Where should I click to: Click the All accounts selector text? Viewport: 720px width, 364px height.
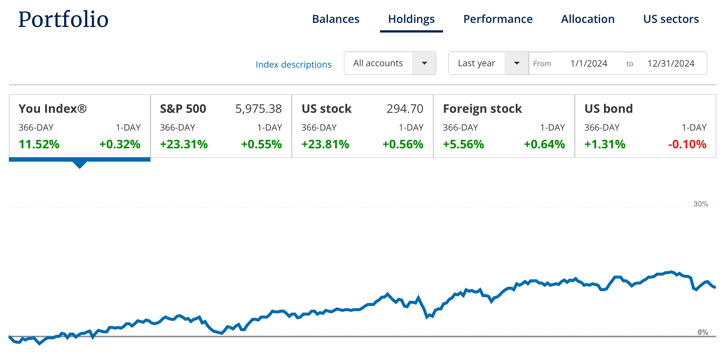click(378, 63)
